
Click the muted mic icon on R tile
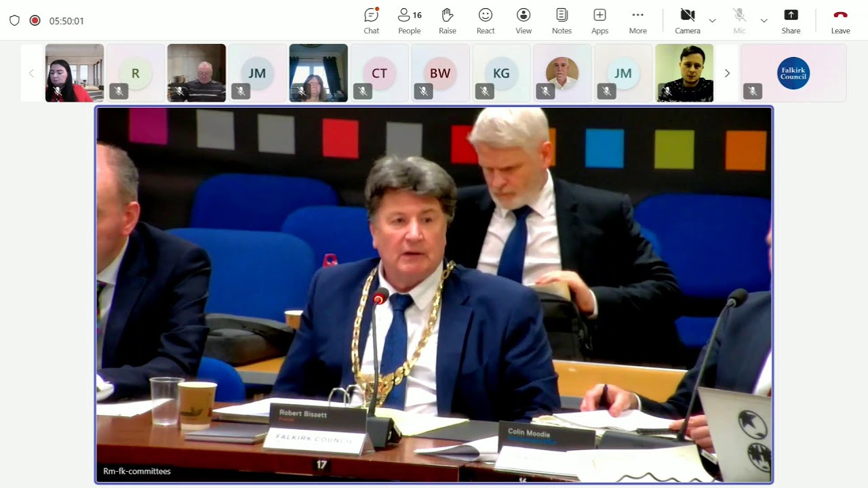pos(118,91)
